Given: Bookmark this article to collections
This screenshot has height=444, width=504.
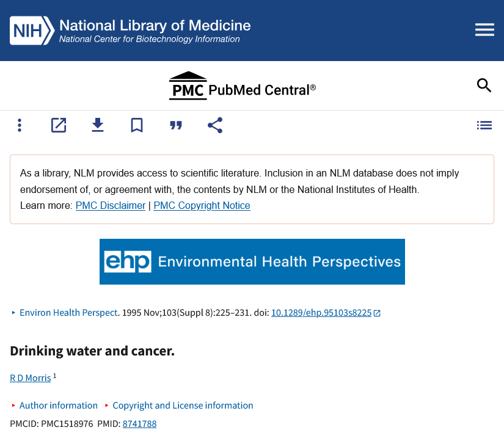Looking at the screenshot, I should (137, 125).
